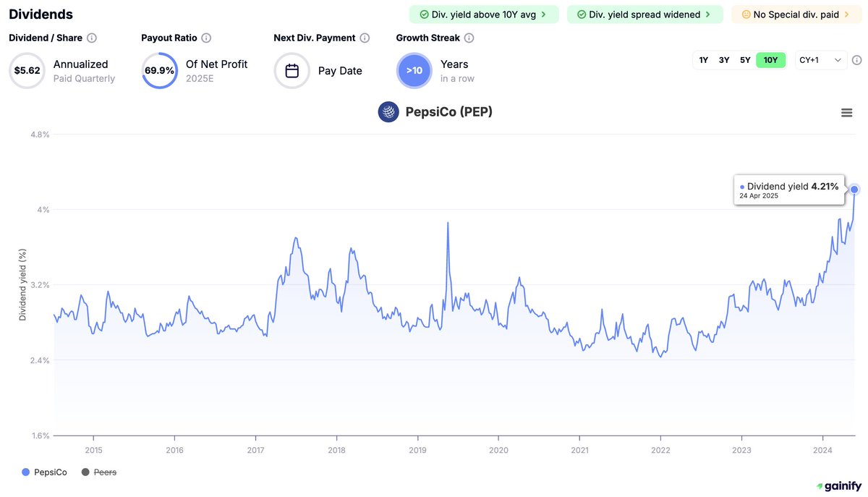Click the info icon beside Dividend / Share
Image resolution: width=868 pixels, height=497 pixels.
(x=92, y=38)
